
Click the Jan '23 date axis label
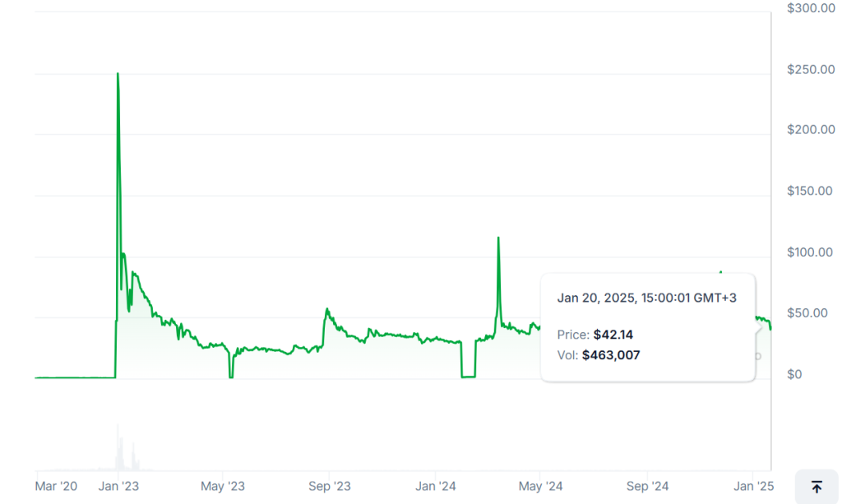[x=118, y=486]
